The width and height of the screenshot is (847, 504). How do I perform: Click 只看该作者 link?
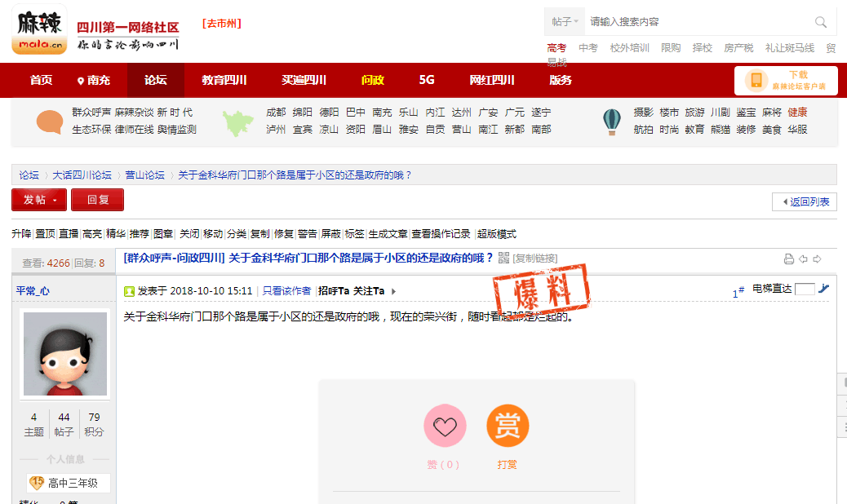[x=286, y=291]
